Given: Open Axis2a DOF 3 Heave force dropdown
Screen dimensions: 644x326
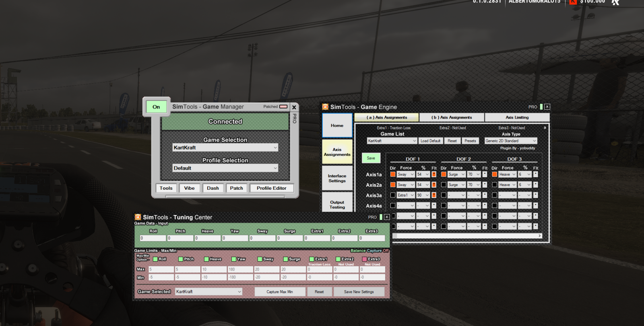Looking at the screenshot, I should [507, 185].
